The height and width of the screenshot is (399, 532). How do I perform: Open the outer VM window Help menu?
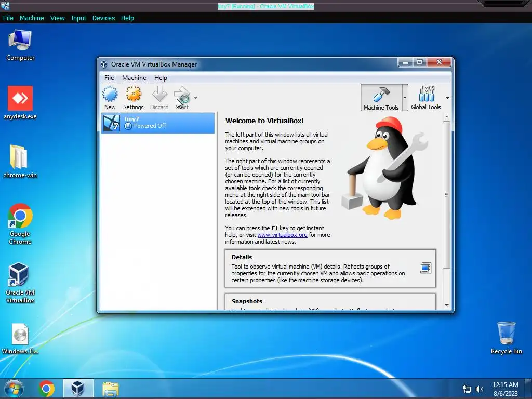[x=127, y=18]
